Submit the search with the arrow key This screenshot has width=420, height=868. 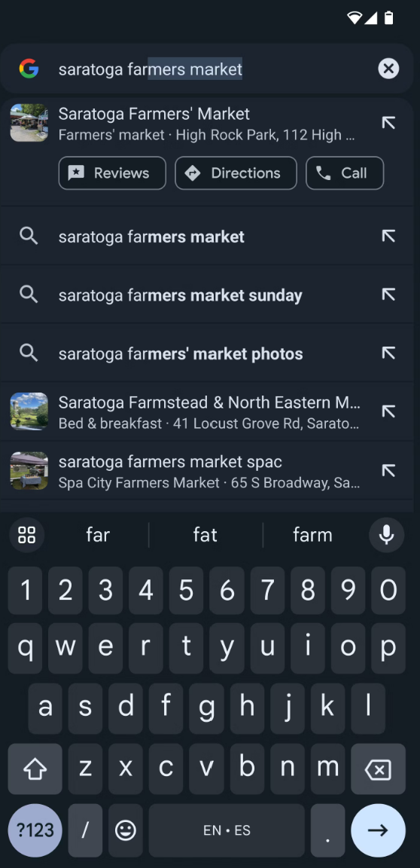coord(378,830)
